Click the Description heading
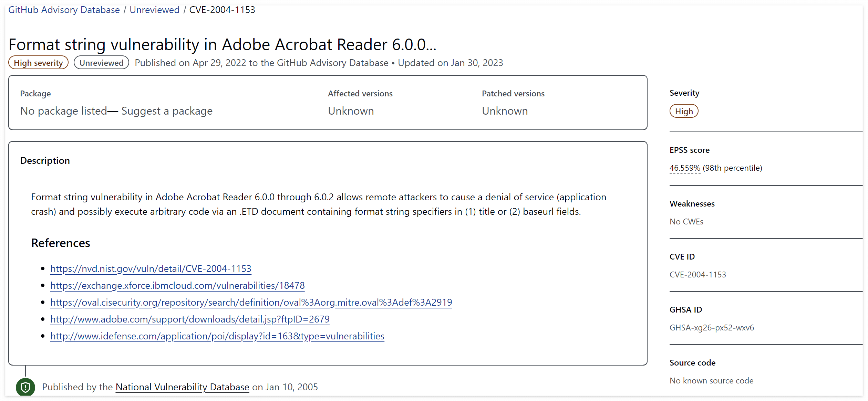This screenshot has width=868, height=401. 45,160
